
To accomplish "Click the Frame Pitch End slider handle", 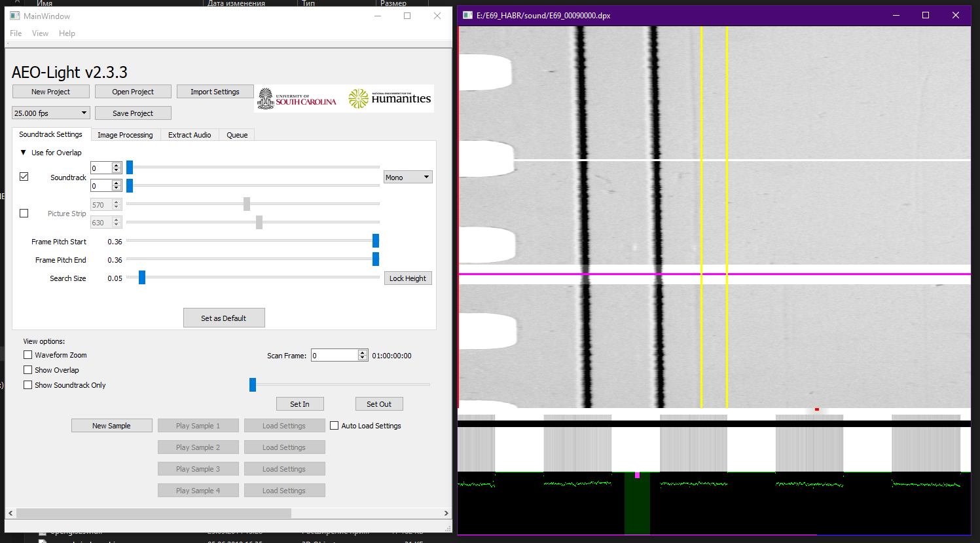I will point(376,259).
